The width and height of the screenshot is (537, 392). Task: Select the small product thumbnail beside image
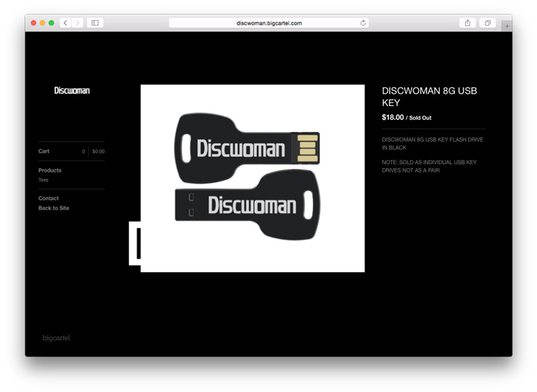pos(135,243)
